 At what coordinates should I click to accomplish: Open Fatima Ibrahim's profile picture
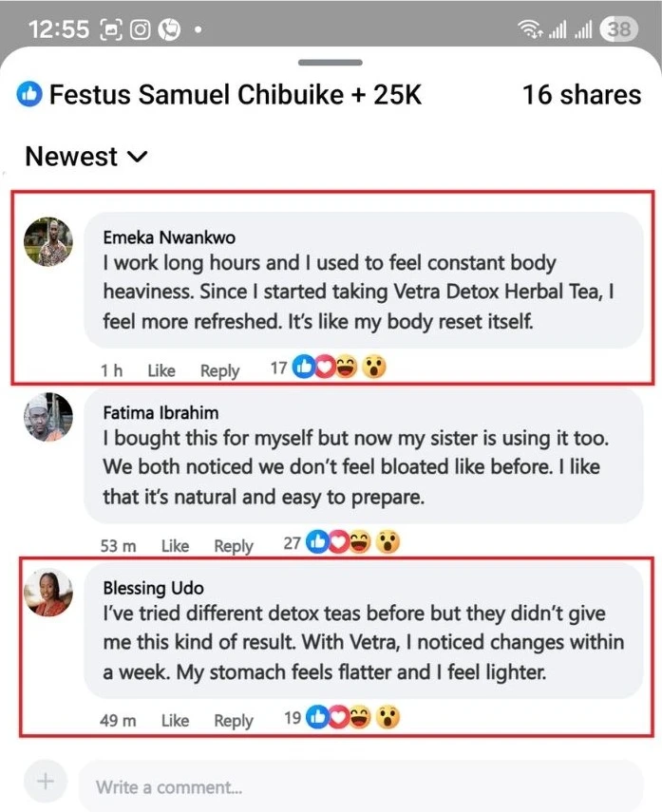coord(47,417)
